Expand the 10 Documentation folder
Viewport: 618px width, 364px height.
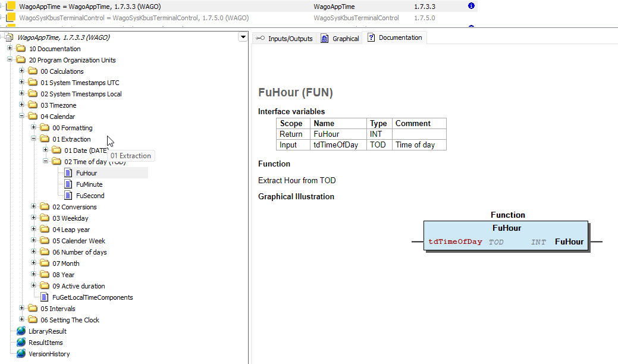pyautogui.click(x=10, y=49)
